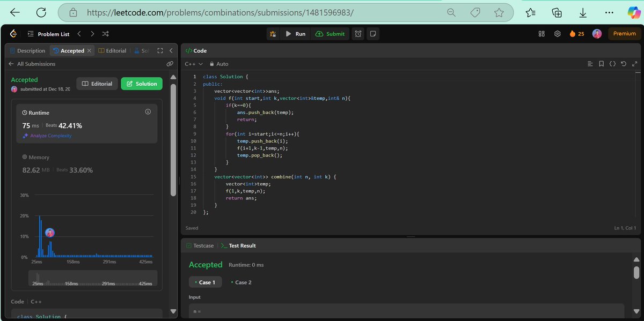Click the curly braces snippet icon
Screen dimensions: 644x321
pos(612,64)
